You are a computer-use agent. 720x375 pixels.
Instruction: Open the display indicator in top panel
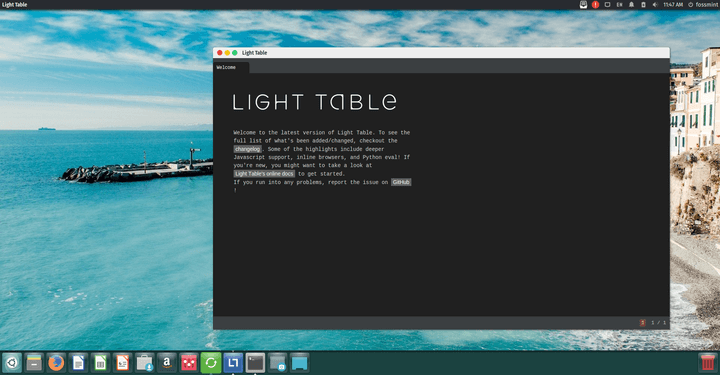607,5
